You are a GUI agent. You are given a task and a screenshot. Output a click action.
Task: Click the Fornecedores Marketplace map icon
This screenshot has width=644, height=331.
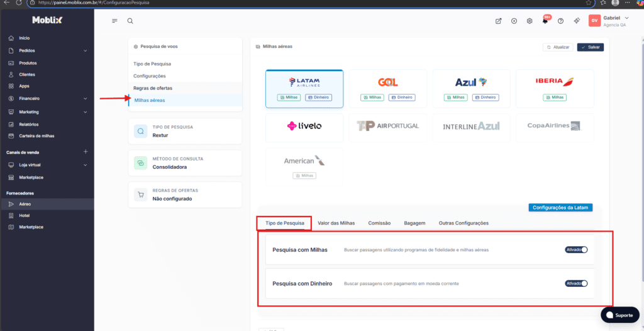pos(11,227)
